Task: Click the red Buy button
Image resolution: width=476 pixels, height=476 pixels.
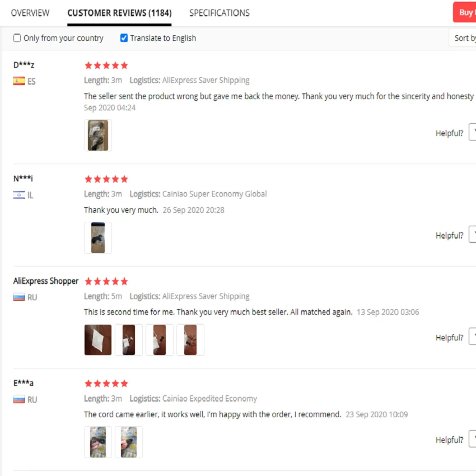Action: click(x=465, y=12)
